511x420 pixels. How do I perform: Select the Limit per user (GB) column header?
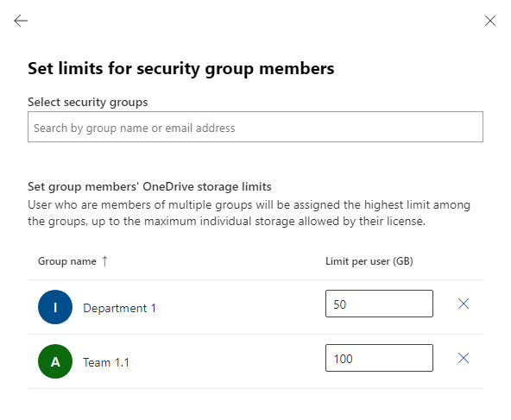369,261
